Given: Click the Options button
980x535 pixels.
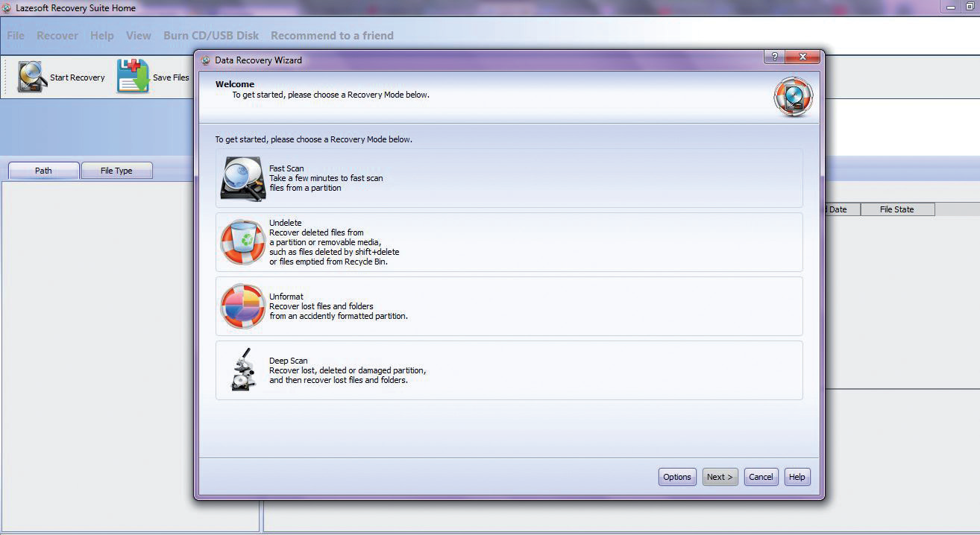Looking at the screenshot, I should pos(677,477).
